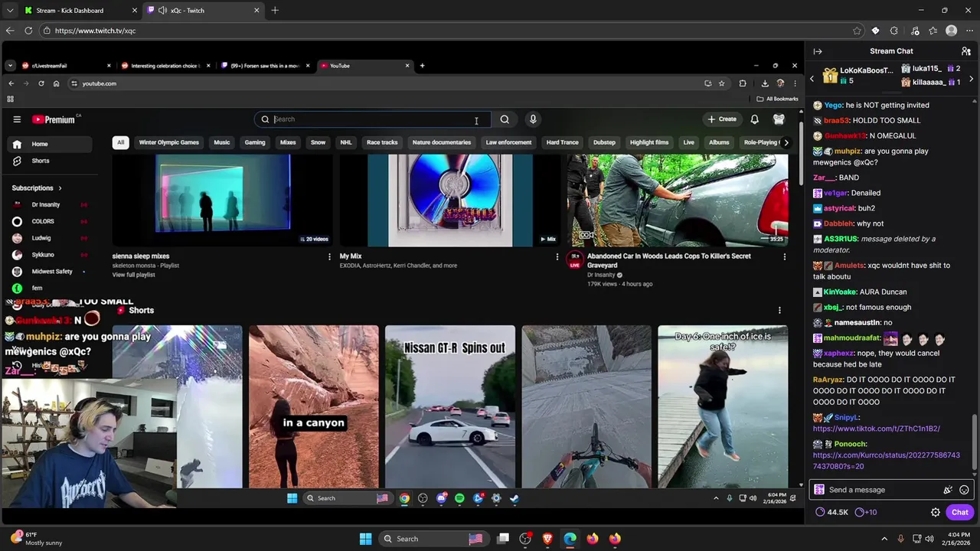Reload the Twitch page
Viewport: 980px width, 551px height.
[28, 31]
